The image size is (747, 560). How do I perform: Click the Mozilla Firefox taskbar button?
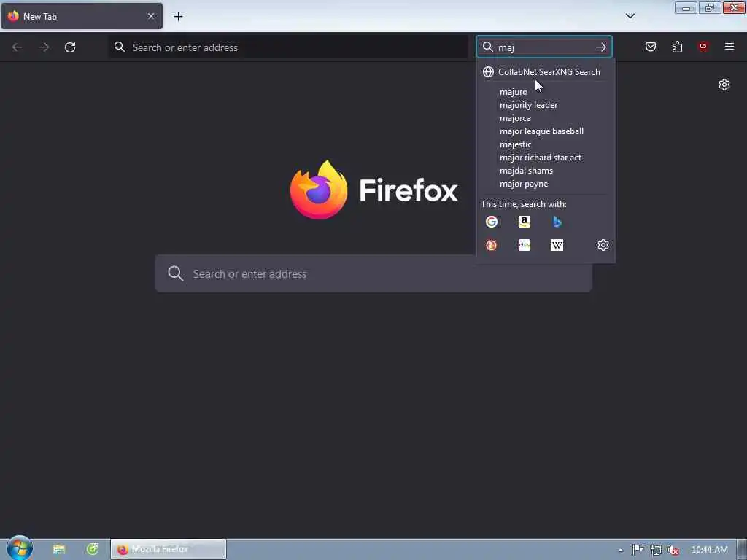click(169, 550)
